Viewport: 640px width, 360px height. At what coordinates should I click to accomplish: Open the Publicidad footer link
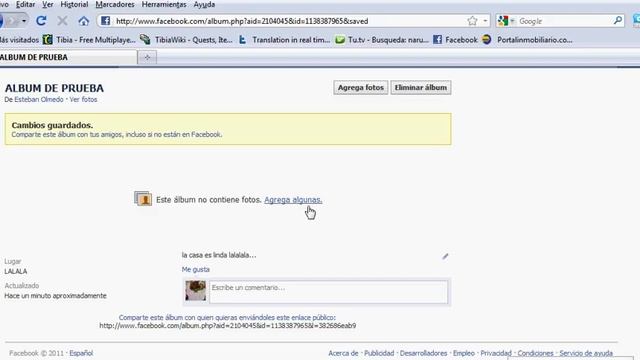point(379,353)
